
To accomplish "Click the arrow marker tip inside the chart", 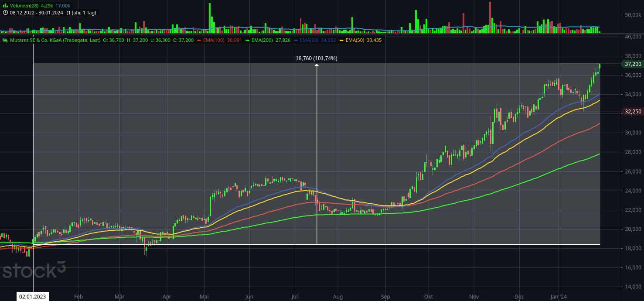I will (317, 65).
